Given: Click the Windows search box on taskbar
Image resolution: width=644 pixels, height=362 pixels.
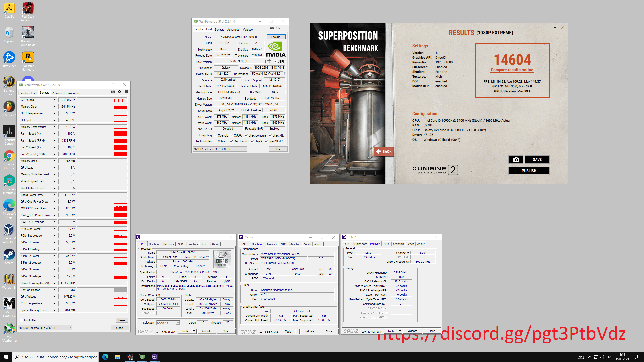Looking at the screenshot, I should click(56, 357).
